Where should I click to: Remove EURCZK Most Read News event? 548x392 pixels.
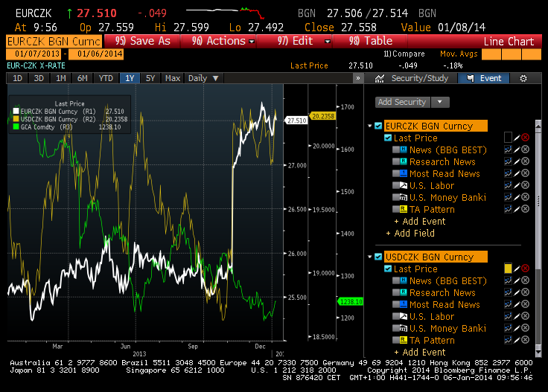click(x=525, y=173)
